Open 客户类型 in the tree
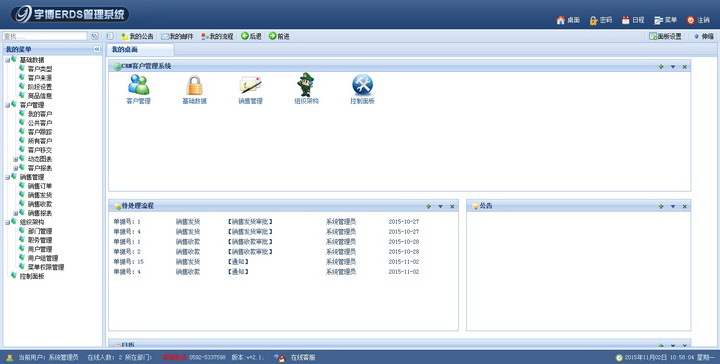The image size is (720, 364). (x=39, y=69)
